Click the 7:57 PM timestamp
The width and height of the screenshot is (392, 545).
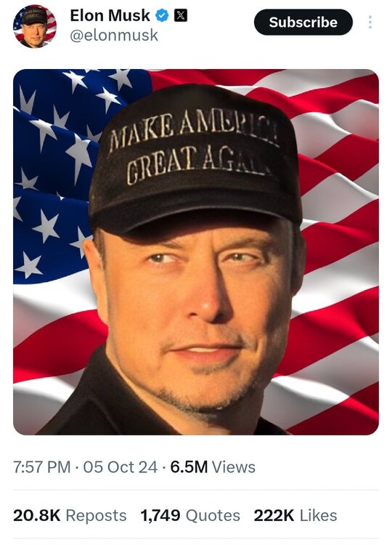pyautogui.click(x=41, y=467)
